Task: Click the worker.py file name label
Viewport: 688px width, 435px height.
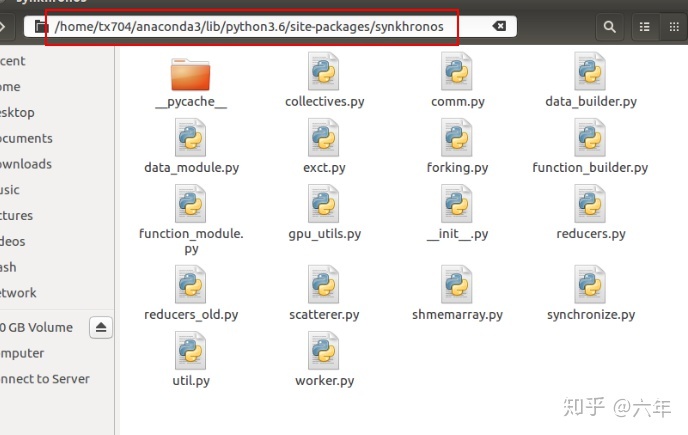Action: (325, 381)
